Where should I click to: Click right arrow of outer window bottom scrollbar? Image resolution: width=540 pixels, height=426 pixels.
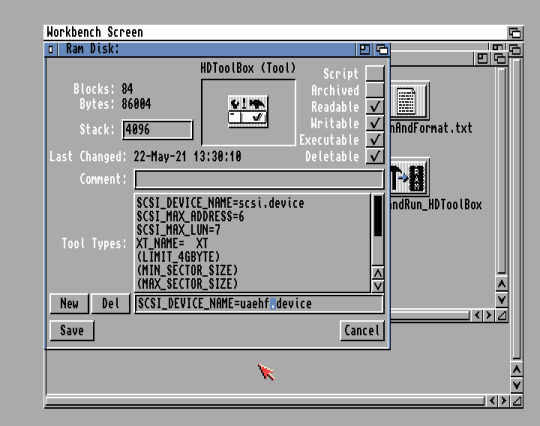click(504, 401)
